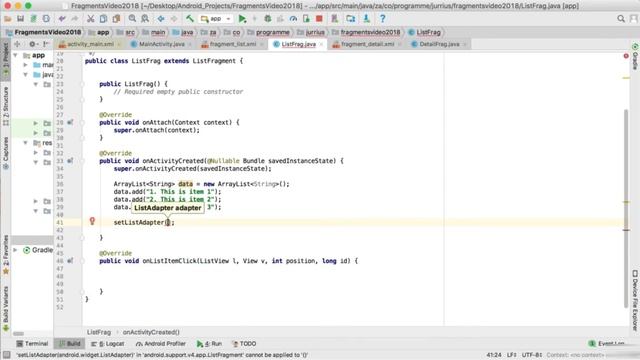Run the app with green play icon

[242, 19]
